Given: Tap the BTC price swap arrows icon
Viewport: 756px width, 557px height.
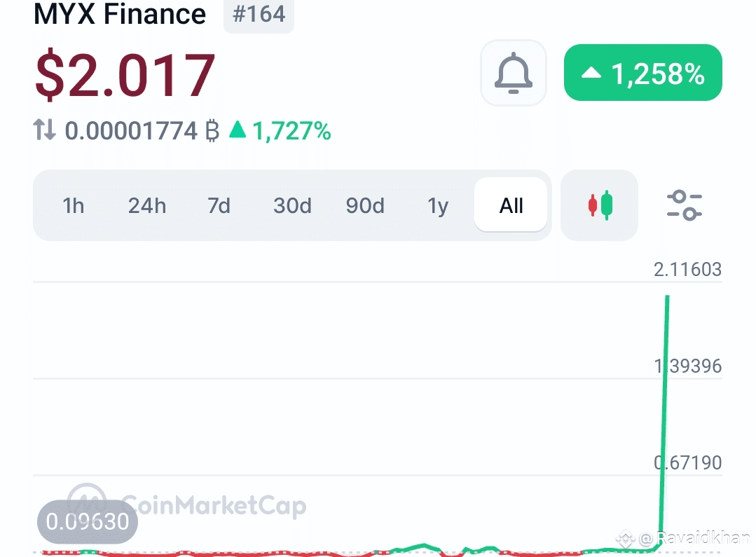Looking at the screenshot, I should pos(44,130).
